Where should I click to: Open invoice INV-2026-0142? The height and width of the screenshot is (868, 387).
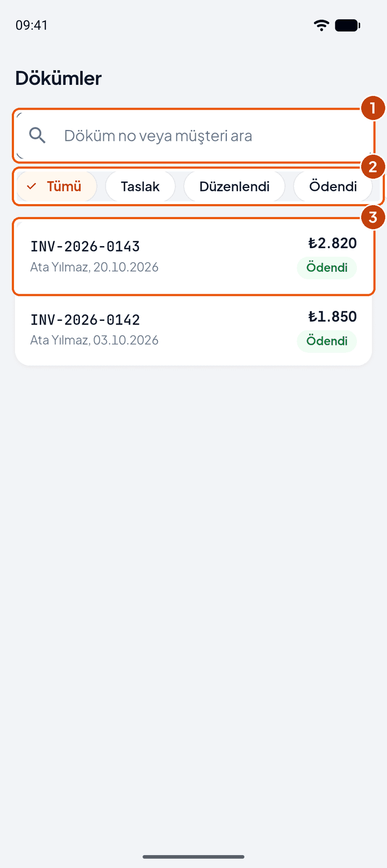tap(193, 329)
